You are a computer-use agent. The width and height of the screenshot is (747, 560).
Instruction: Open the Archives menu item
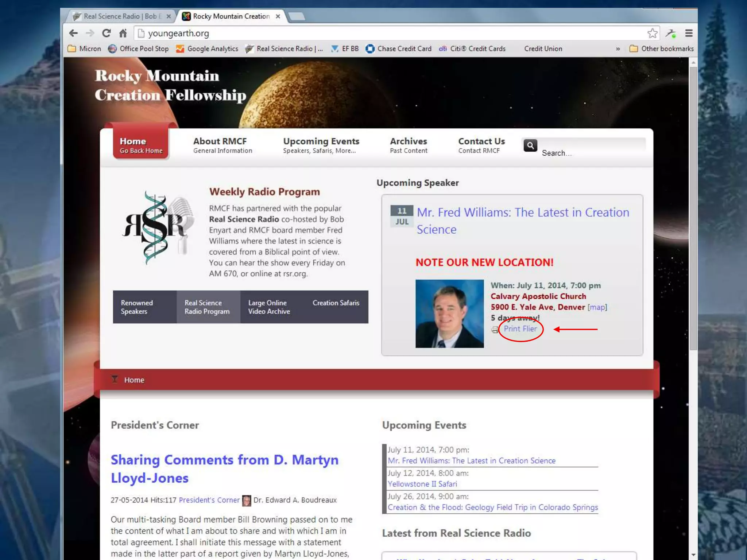pos(408,145)
